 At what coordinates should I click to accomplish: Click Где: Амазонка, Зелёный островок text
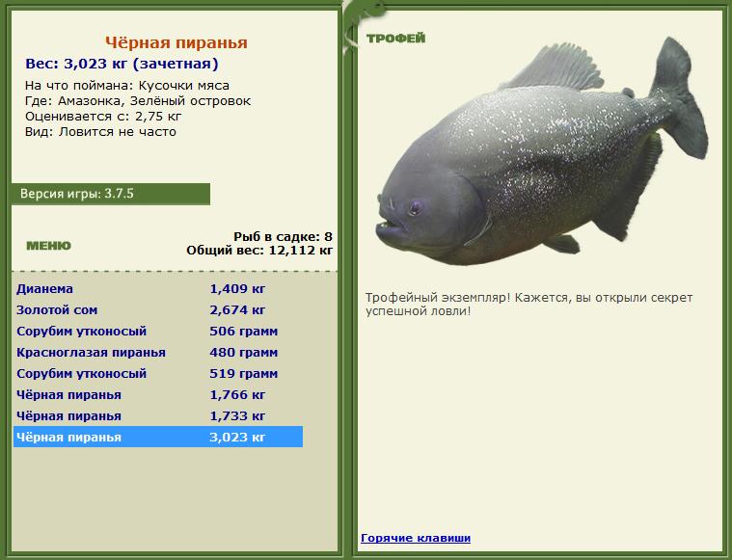click(x=138, y=101)
